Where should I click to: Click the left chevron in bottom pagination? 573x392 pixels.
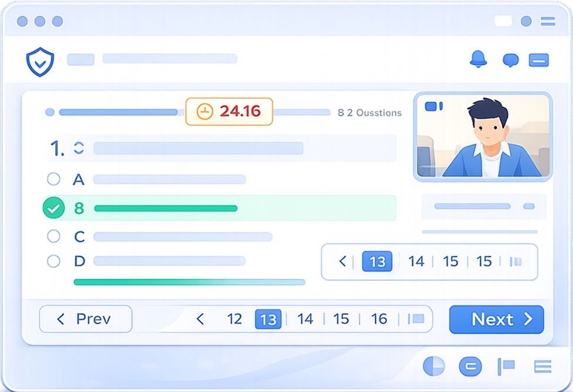(x=200, y=319)
